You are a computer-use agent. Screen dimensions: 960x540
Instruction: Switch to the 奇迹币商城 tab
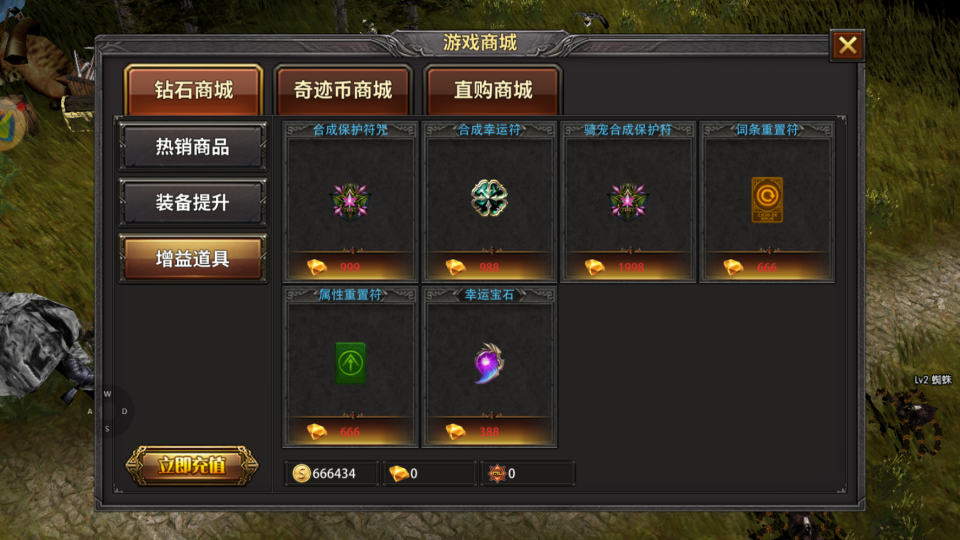tap(343, 91)
